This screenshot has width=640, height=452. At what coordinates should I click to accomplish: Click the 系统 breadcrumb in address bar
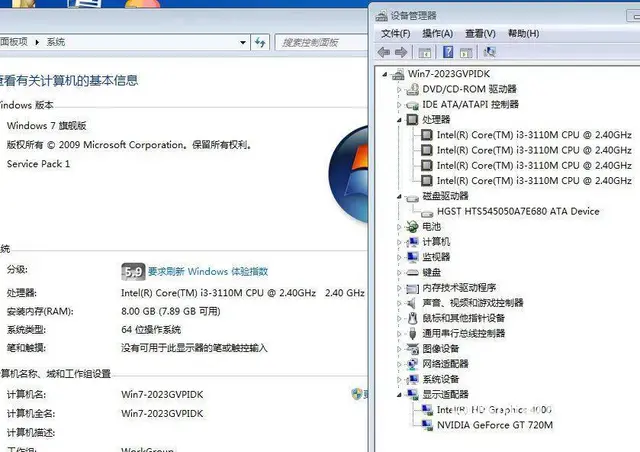point(56,42)
